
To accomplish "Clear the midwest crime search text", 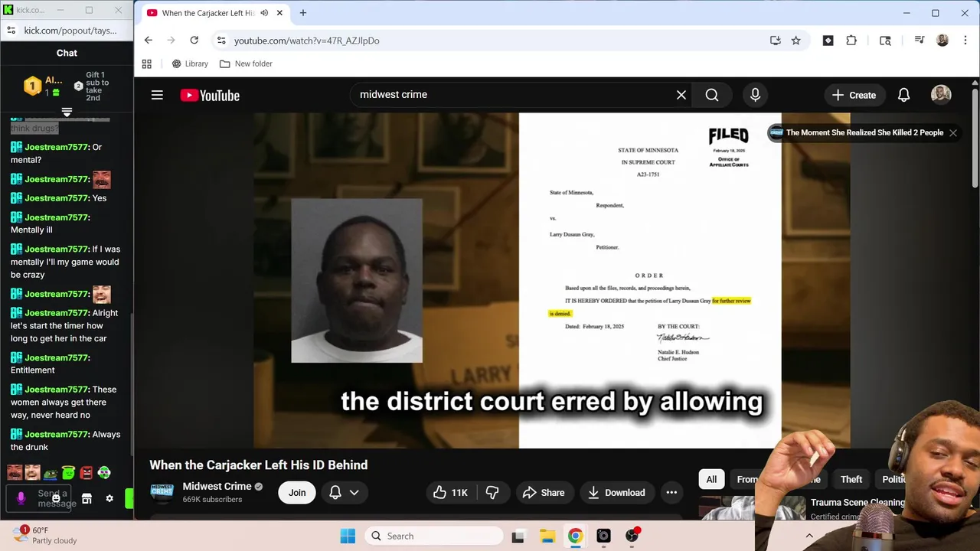I will pos(681,95).
